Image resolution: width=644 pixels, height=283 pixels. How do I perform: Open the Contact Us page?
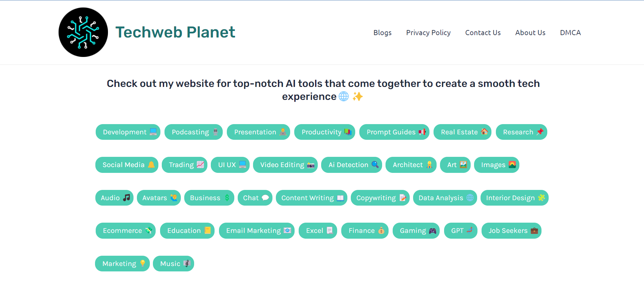483,33
